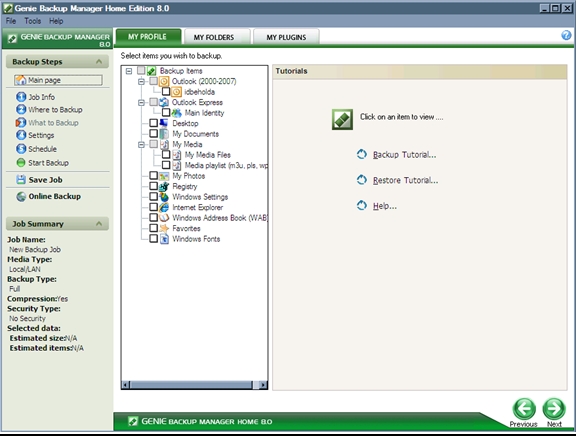
Task: Click the Outlook (2000-2007) icon
Action: click(x=164, y=81)
